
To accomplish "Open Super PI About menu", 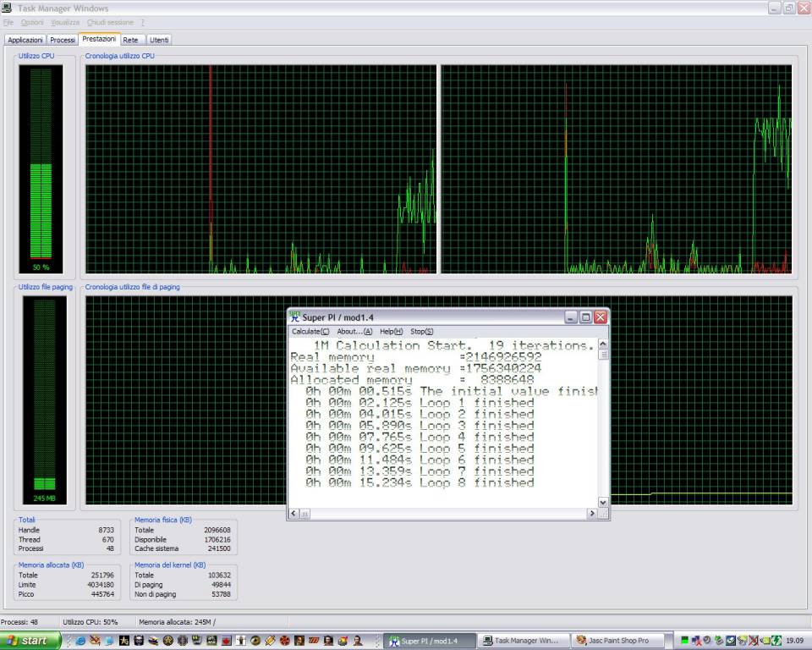I will pyautogui.click(x=354, y=331).
